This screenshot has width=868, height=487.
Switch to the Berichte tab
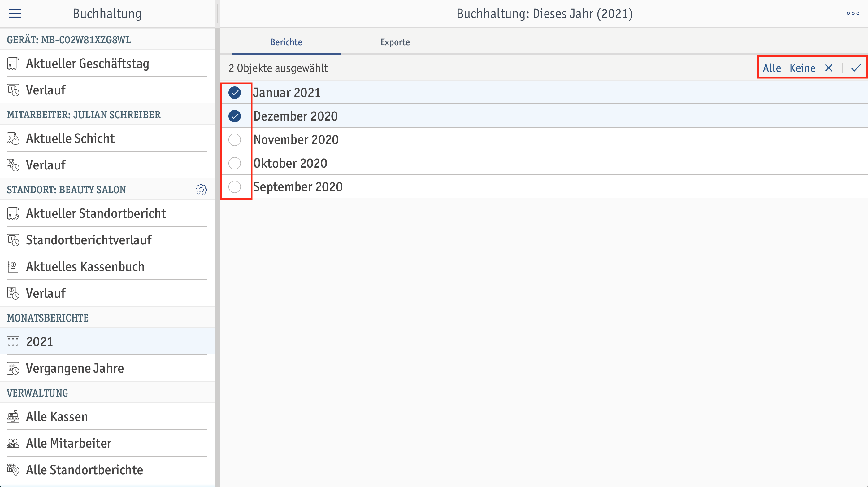click(286, 42)
